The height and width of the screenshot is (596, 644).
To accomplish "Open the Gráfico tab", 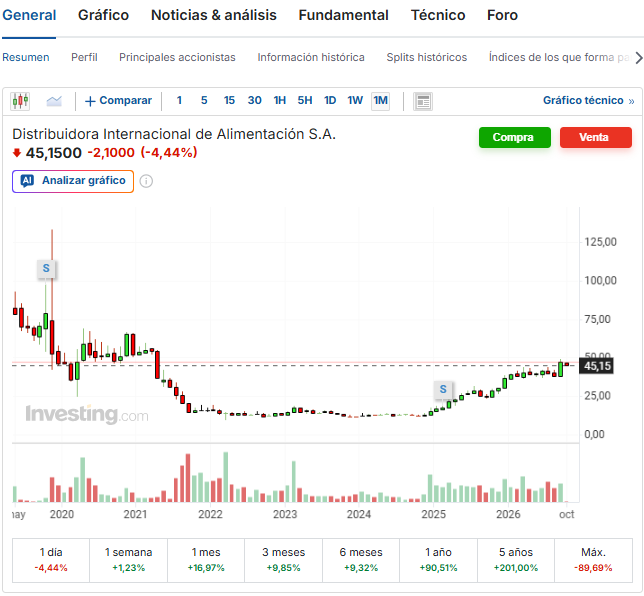I will [x=104, y=15].
